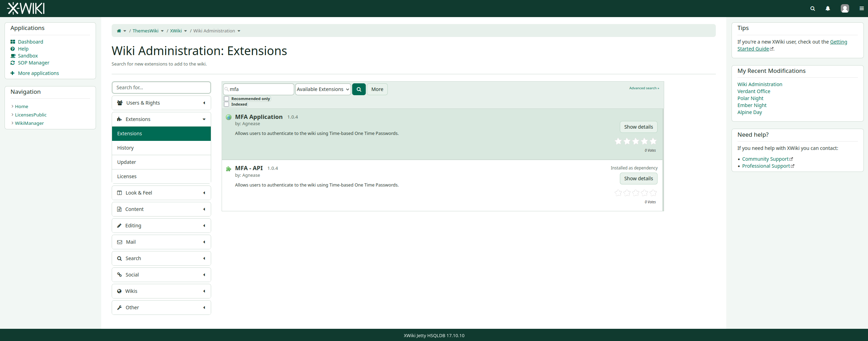Open the Updater menu item
The height and width of the screenshot is (341, 868).
point(161,162)
